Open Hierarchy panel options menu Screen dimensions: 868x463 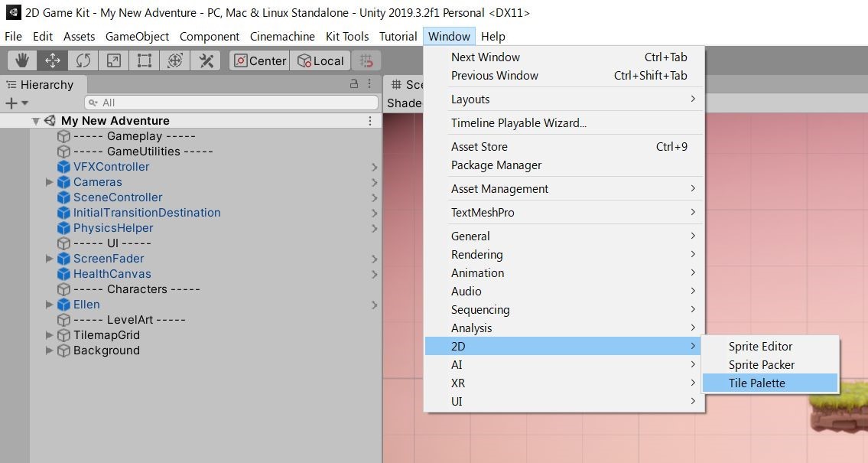(369, 84)
